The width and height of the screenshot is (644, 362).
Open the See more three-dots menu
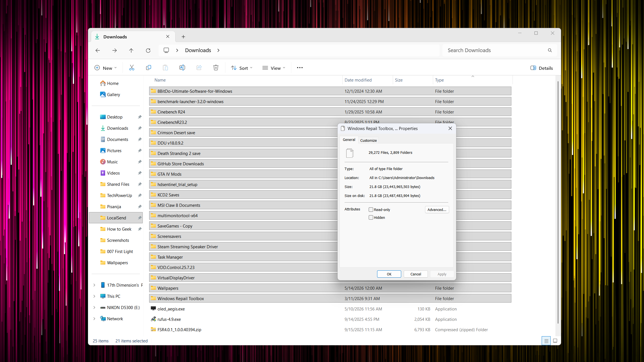[x=300, y=68]
